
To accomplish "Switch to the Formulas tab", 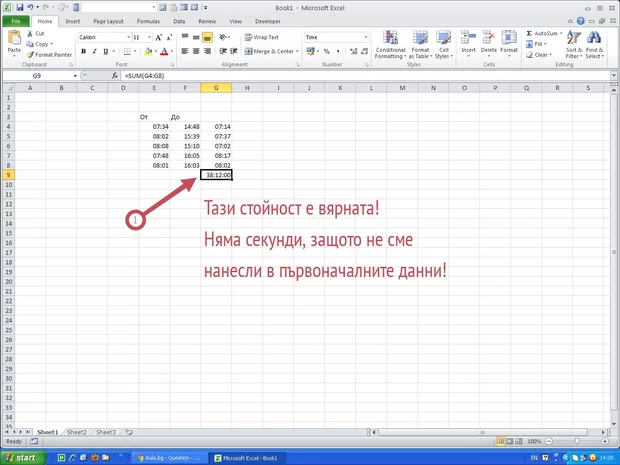I will pos(148,21).
